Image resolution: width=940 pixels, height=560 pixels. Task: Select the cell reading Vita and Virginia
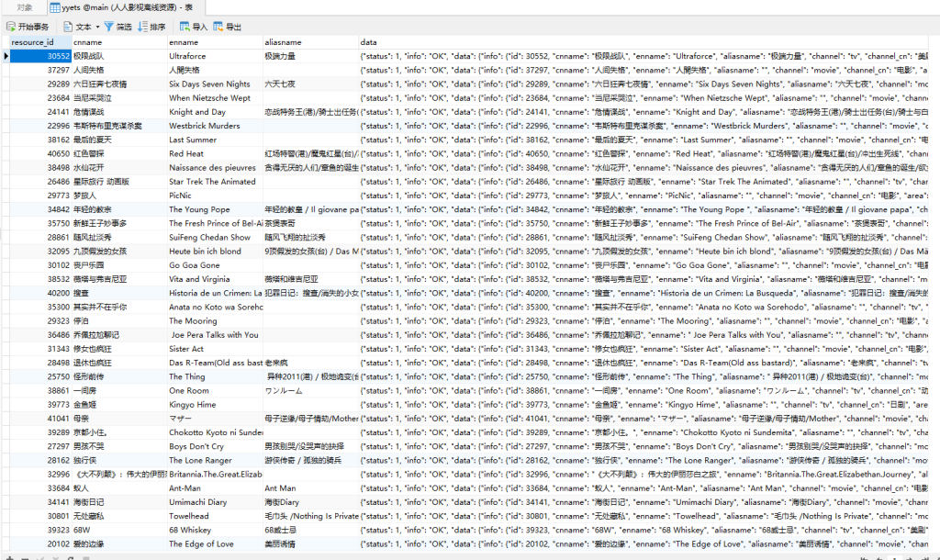click(x=215, y=279)
